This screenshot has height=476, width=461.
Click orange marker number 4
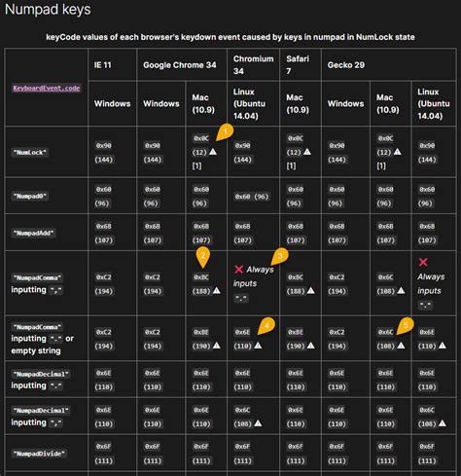coord(266,326)
